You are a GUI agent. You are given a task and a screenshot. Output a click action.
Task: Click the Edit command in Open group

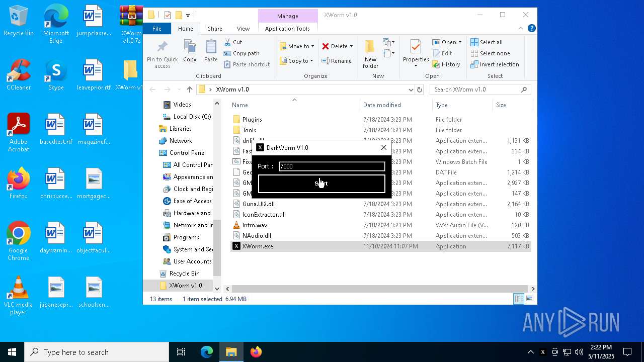click(442, 53)
